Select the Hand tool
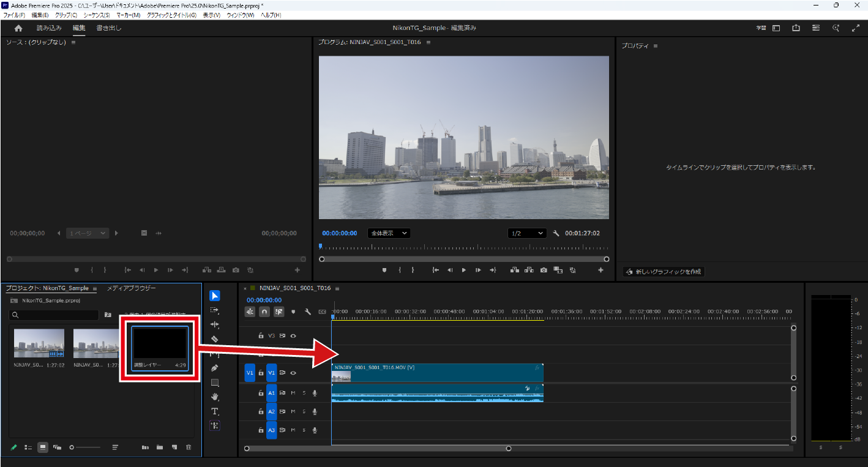The height and width of the screenshot is (467, 868). point(215,397)
